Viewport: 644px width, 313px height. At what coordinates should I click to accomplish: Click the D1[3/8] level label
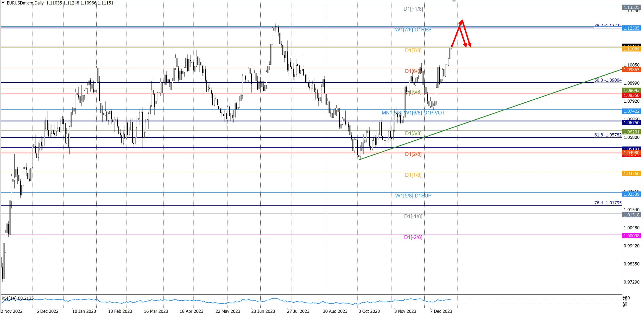click(413, 133)
